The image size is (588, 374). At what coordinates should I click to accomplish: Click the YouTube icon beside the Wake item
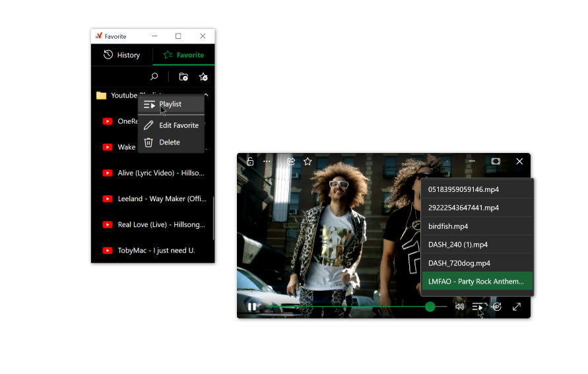(108, 147)
